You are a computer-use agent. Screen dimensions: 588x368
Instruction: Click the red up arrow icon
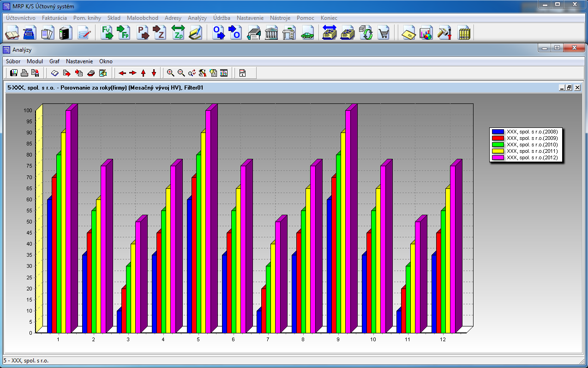pyautogui.click(x=143, y=72)
